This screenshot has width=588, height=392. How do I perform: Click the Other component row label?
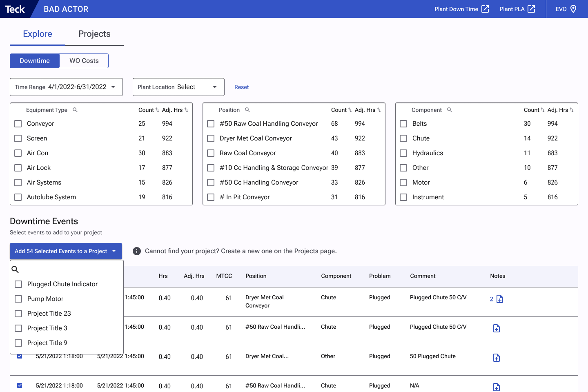click(x=421, y=168)
